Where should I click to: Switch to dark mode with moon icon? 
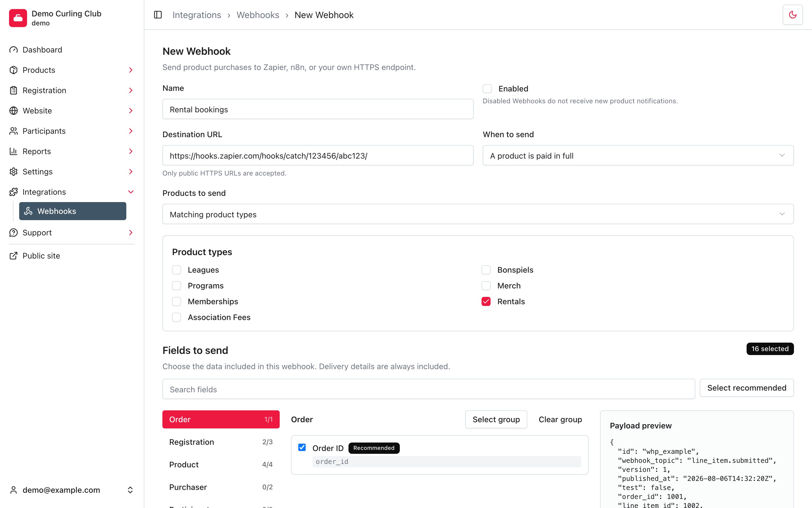tap(793, 15)
